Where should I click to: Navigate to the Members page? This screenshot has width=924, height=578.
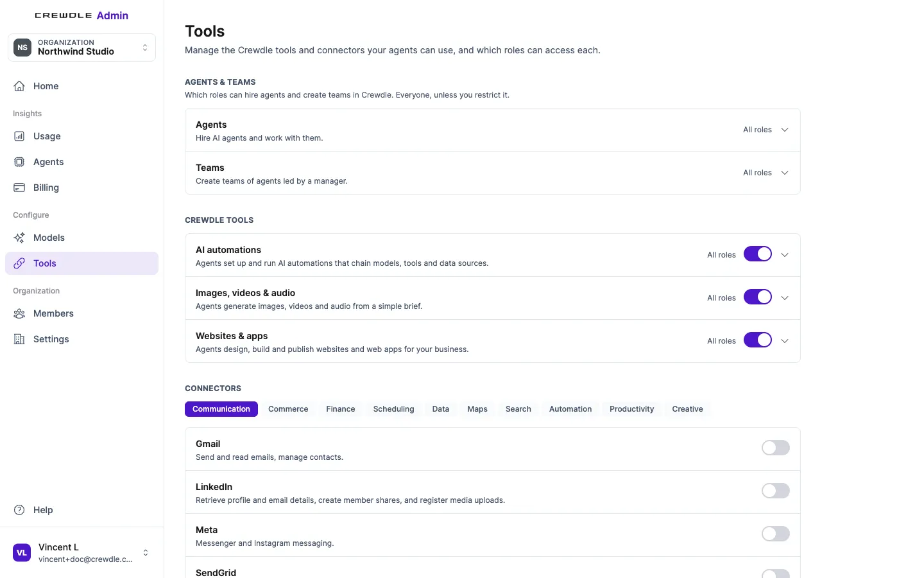81,313
